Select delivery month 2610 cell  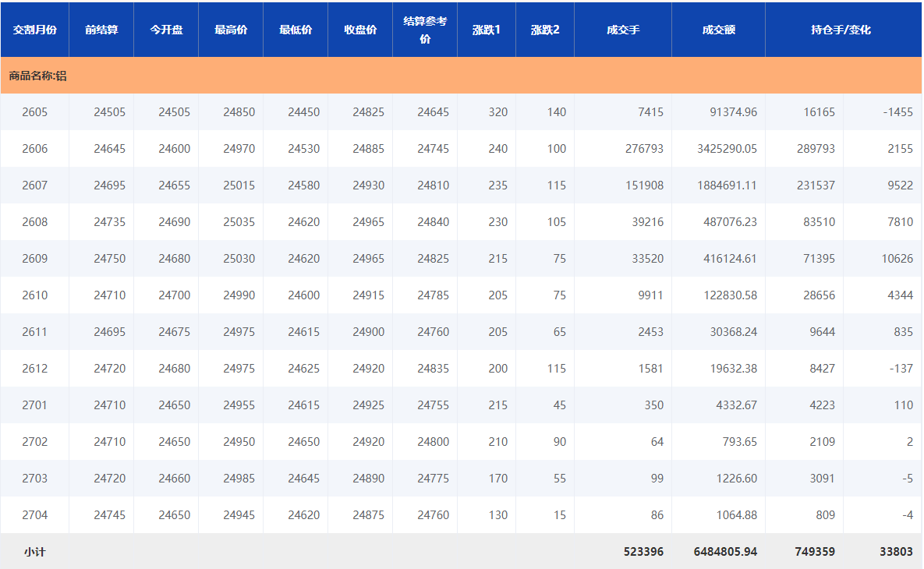(35, 295)
